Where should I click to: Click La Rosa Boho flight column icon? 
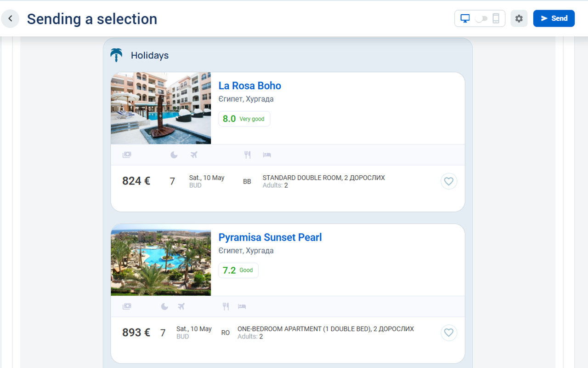click(194, 155)
